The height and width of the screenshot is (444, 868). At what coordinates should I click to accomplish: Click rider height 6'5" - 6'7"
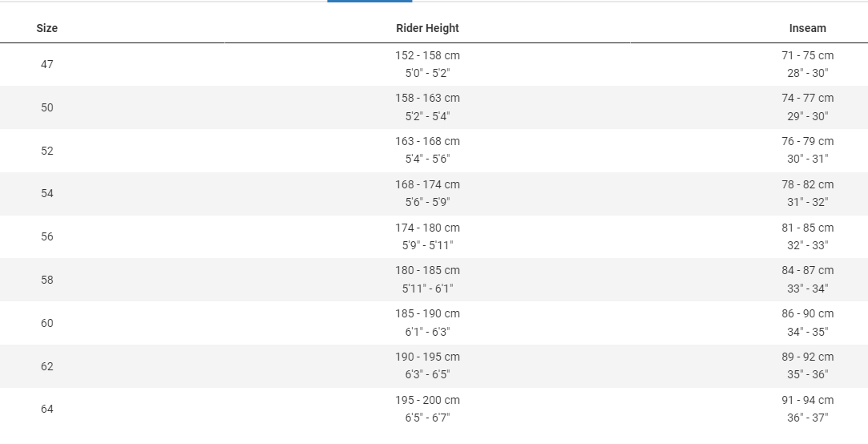coord(427,418)
